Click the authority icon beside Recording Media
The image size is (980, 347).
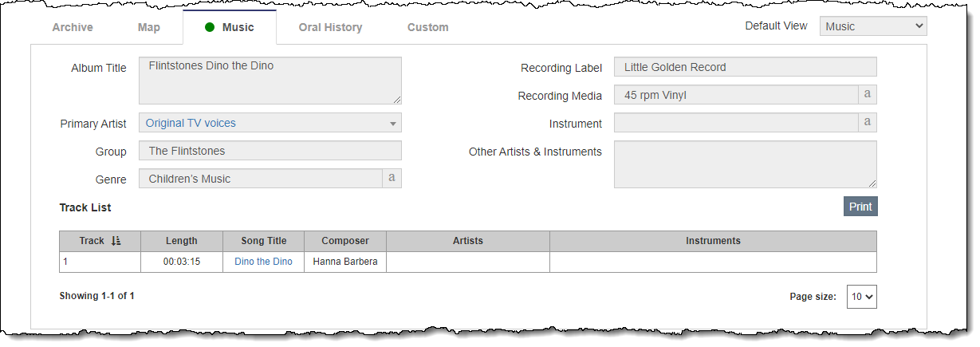[868, 95]
